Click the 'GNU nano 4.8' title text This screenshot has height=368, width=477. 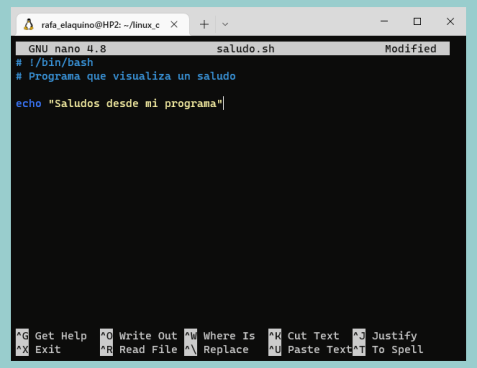pos(67,49)
